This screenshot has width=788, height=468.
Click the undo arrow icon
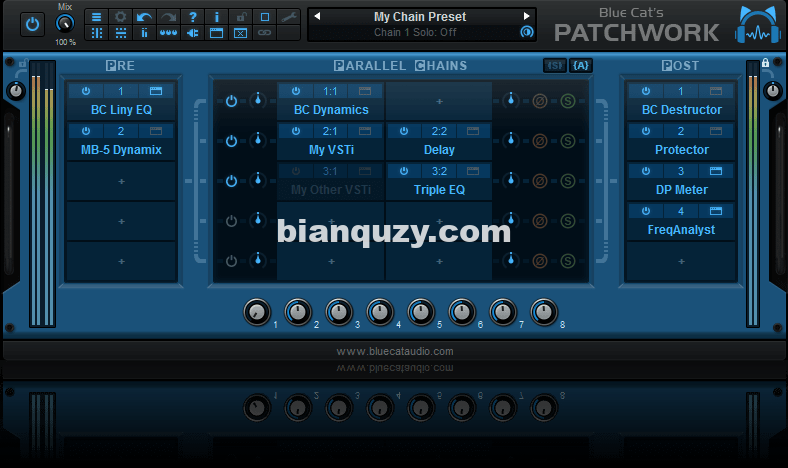click(144, 17)
